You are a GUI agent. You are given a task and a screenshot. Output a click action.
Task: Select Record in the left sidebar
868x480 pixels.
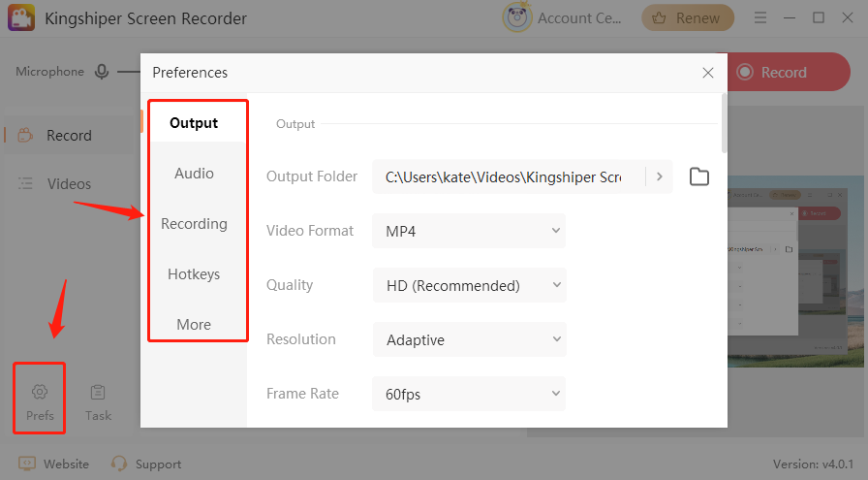point(71,135)
